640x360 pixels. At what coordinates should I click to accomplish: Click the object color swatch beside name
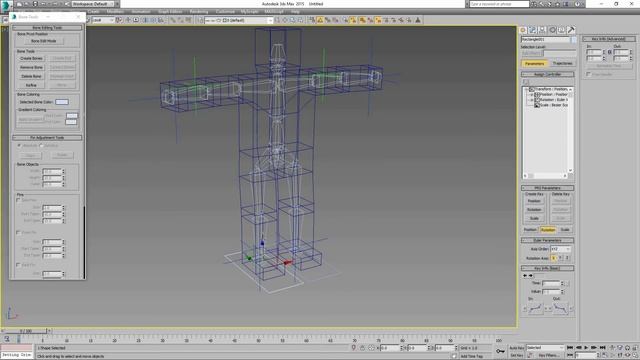(x=573, y=40)
